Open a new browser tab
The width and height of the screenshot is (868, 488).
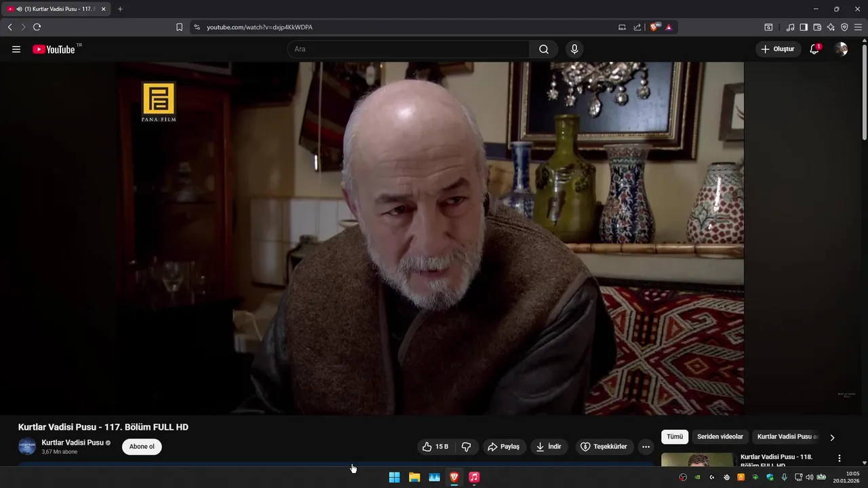[120, 9]
